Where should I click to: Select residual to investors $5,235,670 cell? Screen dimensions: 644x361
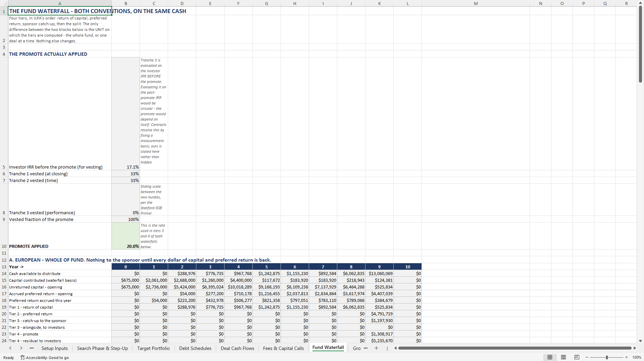[x=379, y=341]
